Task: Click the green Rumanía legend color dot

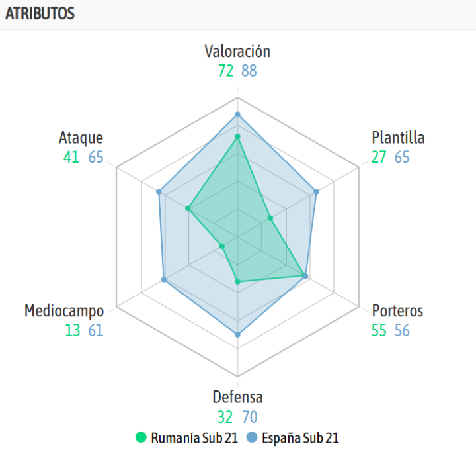Action: pyautogui.click(x=141, y=438)
